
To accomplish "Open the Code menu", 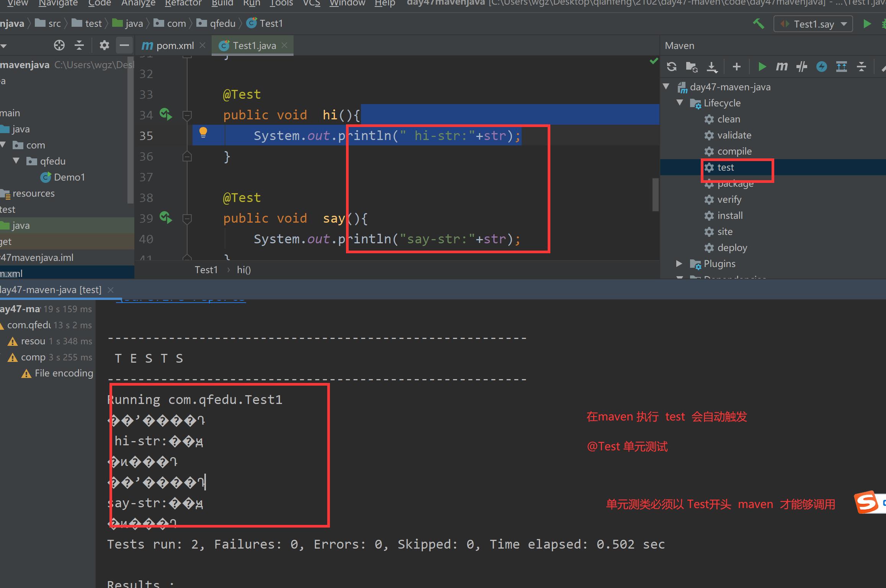I will (100, 3).
